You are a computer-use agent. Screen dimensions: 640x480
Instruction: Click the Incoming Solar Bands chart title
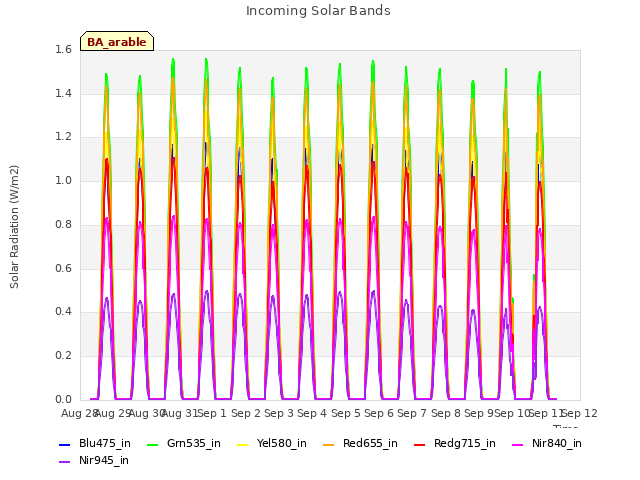(318, 11)
